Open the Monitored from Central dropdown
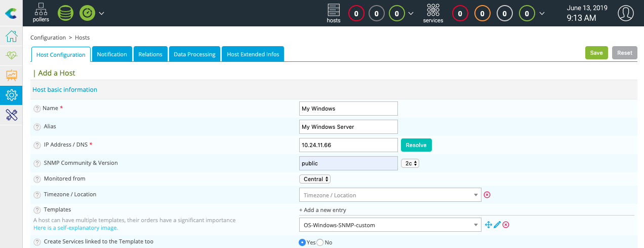Image resolution: width=644 pixels, height=248 pixels. pyautogui.click(x=315, y=179)
